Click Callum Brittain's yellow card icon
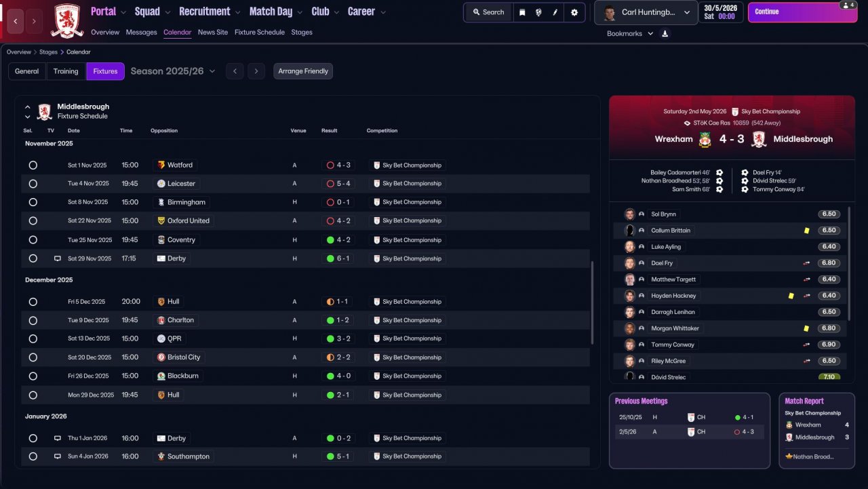 [807, 231]
